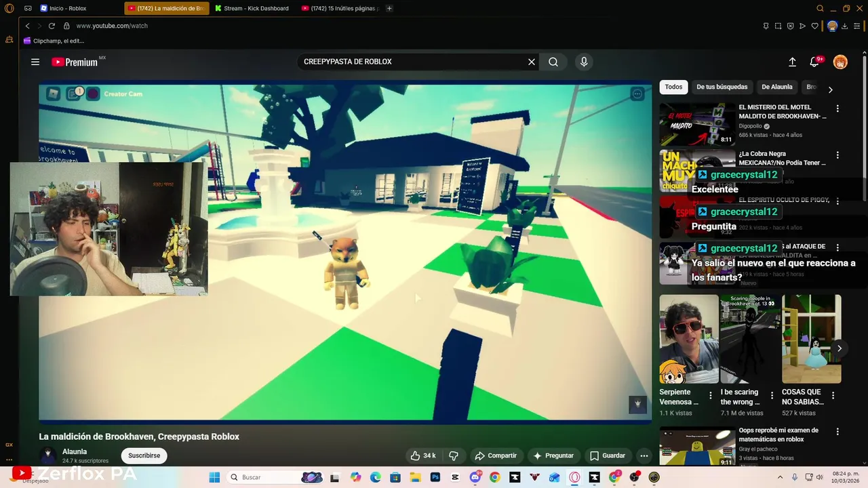Open the Alaunla channel avatar
This screenshot has width=868, height=488.
tap(47, 455)
